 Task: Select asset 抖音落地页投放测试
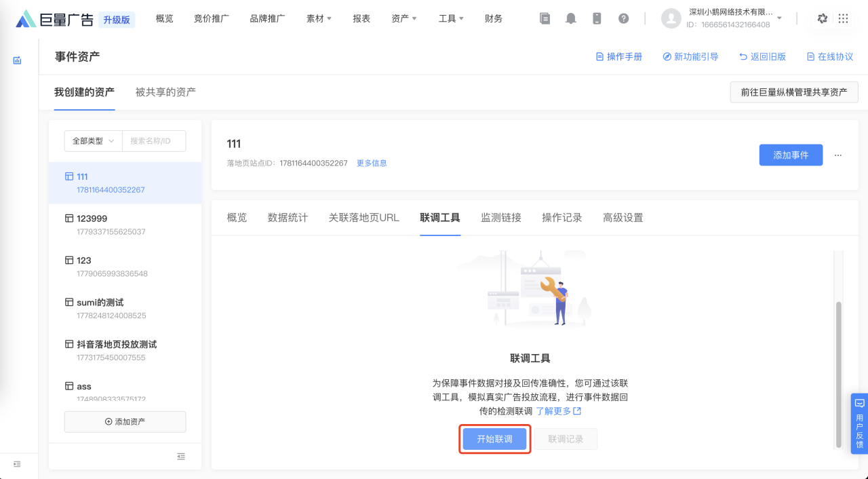tap(125, 351)
